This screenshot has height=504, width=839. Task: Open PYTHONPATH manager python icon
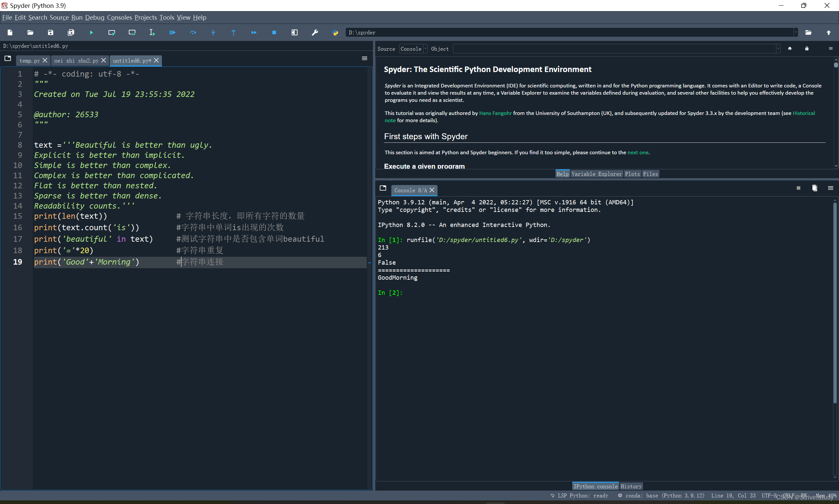tap(335, 33)
